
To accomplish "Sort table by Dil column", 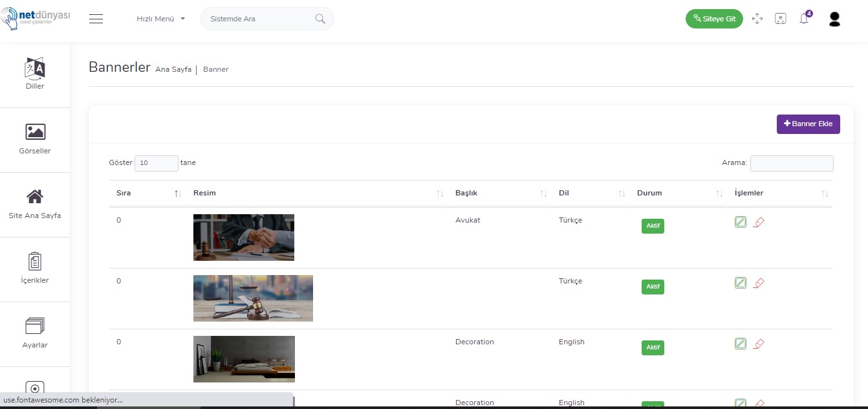I will pyautogui.click(x=590, y=193).
